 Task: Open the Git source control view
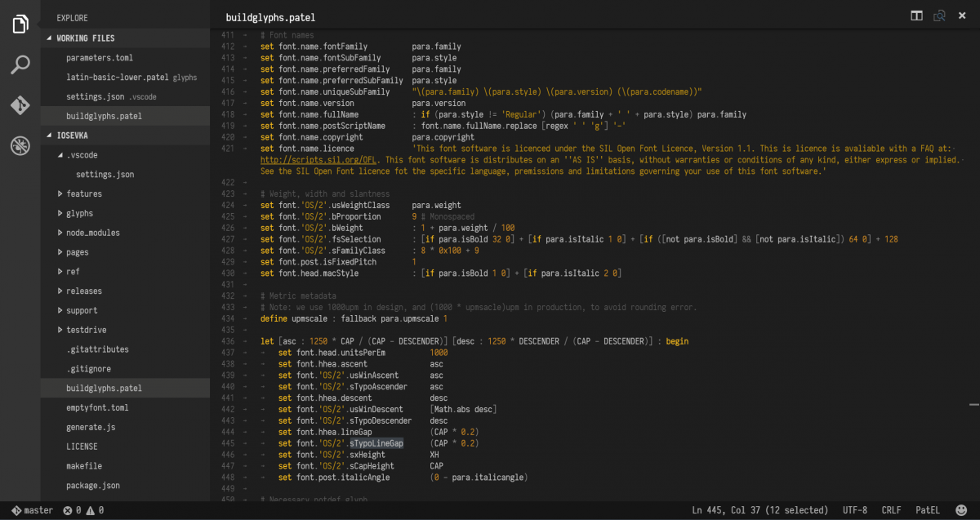pos(20,105)
